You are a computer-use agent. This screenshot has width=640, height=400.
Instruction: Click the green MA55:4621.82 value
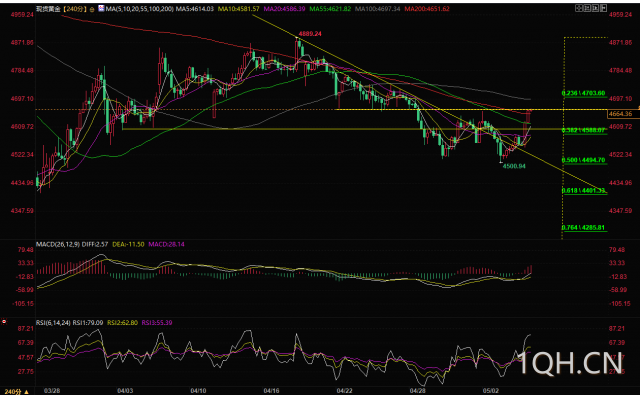(330, 9)
